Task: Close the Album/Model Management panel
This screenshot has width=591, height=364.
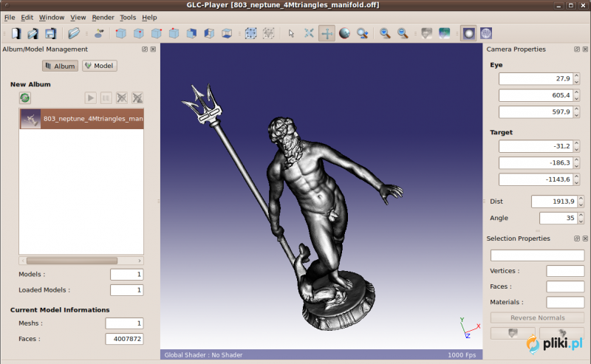Action: [x=153, y=49]
